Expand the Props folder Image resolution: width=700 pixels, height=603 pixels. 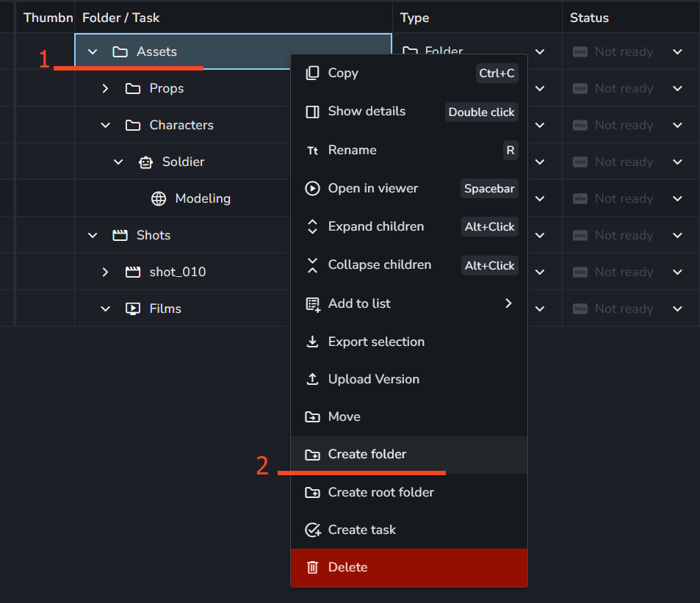pos(105,89)
